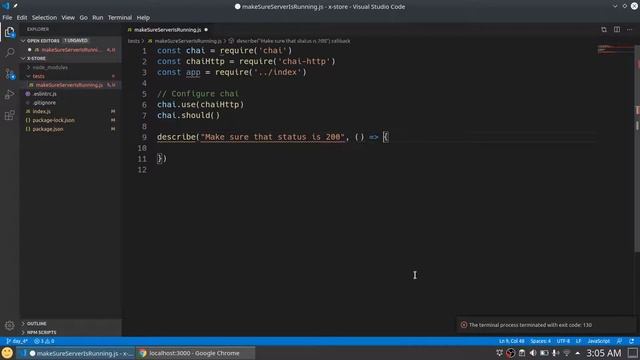Click the unsaved dot on the editor tab

click(206, 29)
